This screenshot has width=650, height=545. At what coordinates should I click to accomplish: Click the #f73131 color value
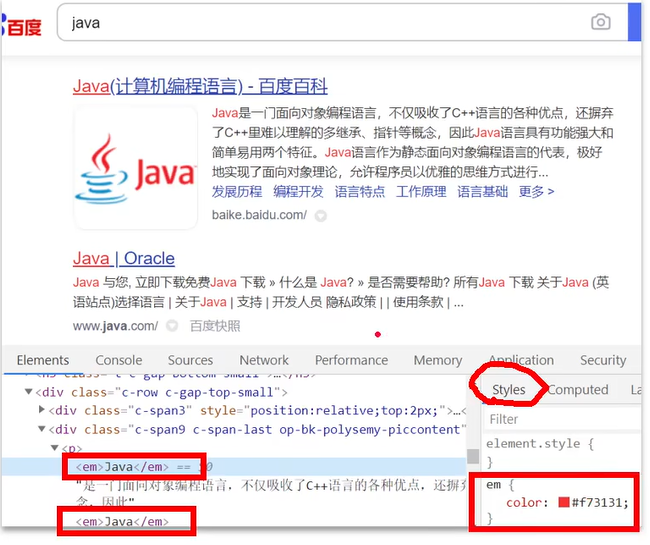598,503
